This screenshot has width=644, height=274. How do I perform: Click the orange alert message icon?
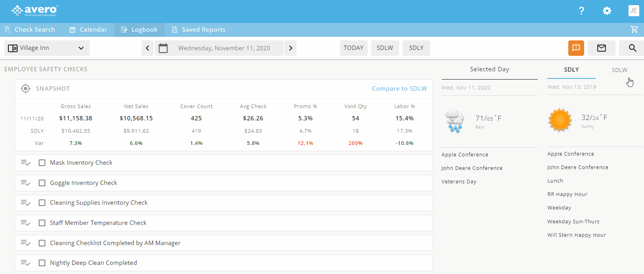[x=576, y=48]
